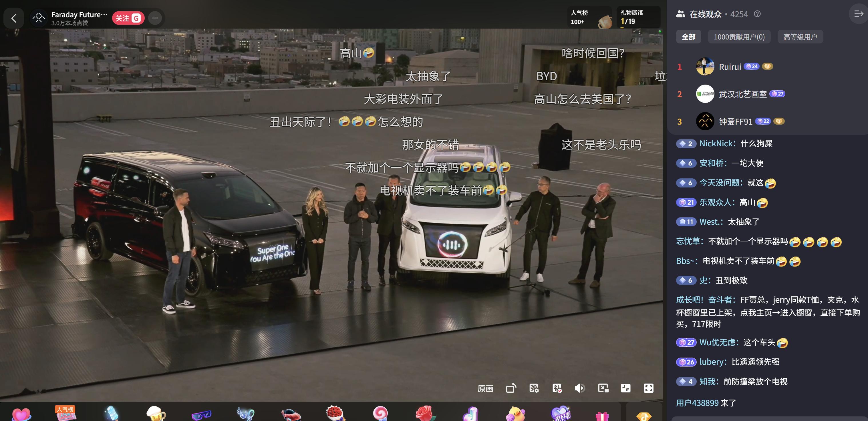Open 武汉北艺画室 viewer avatar
The width and height of the screenshot is (868, 421).
(x=705, y=94)
